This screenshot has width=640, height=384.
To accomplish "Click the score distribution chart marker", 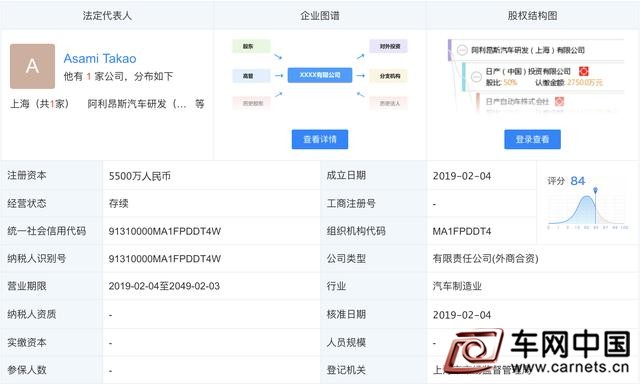I will coord(596,190).
